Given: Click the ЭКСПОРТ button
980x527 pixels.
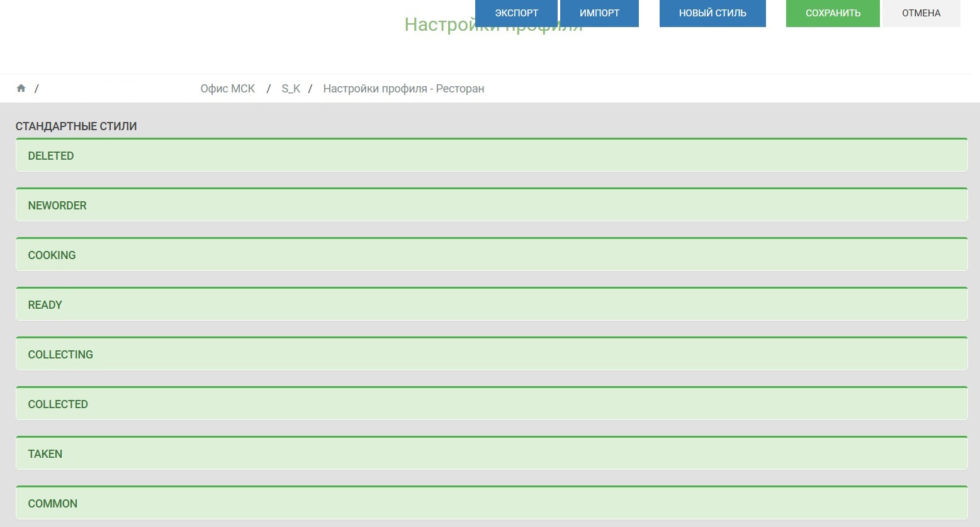Looking at the screenshot, I should (516, 13).
